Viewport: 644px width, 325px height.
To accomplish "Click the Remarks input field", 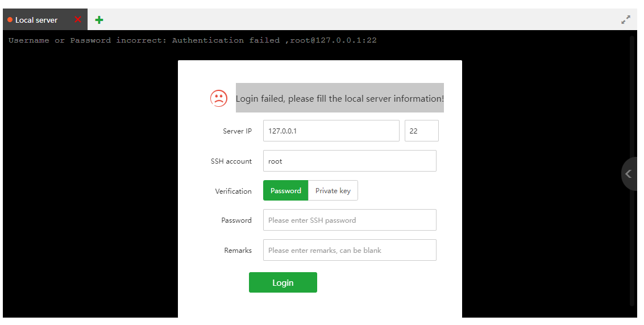I will pyautogui.click(x=349, y=250).
